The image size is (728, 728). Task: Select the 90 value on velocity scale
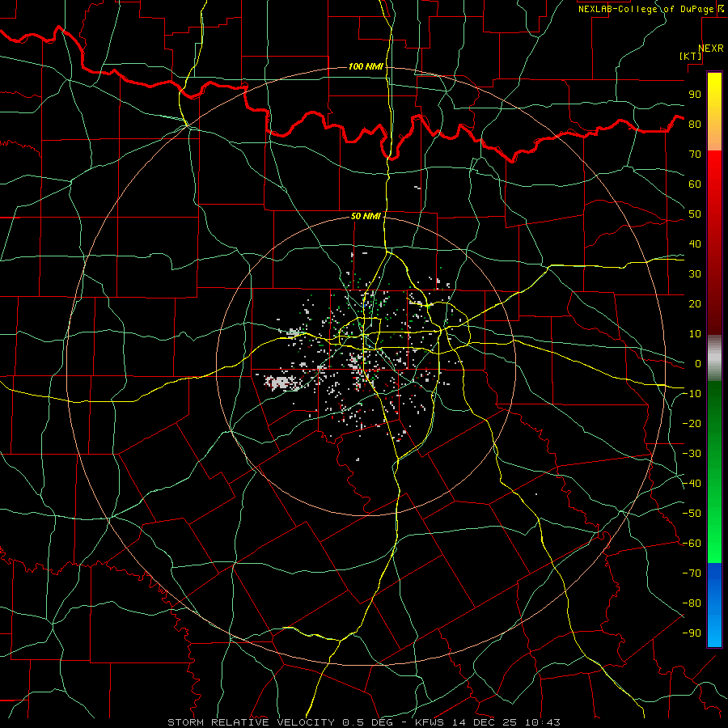click(x=695, y=95)
